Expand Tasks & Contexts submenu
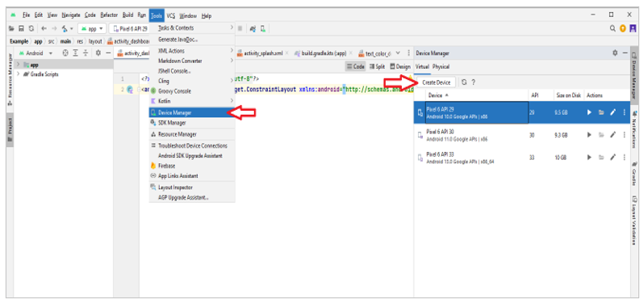 [192, 28]
